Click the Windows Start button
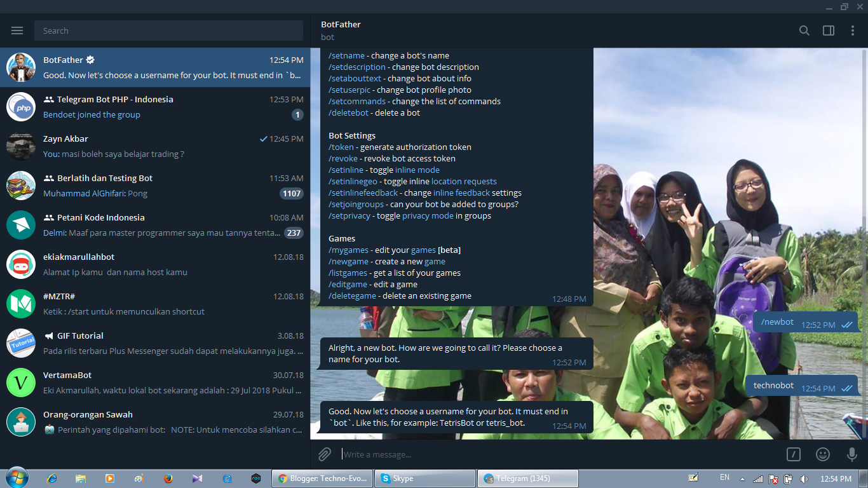This screenshot has height=488, width=868. (16, 478)
